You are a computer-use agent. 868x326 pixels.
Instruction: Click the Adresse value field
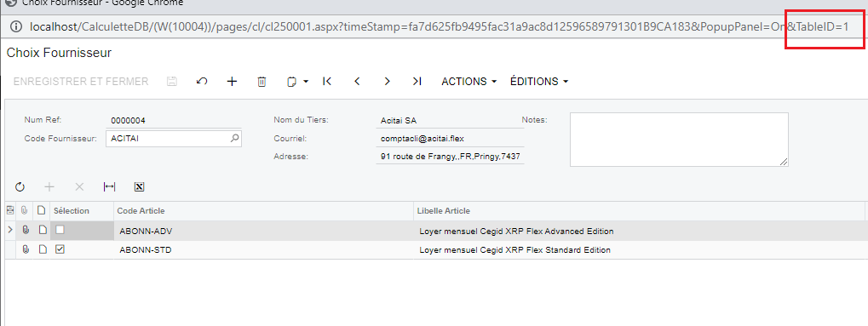click(450, 156)
